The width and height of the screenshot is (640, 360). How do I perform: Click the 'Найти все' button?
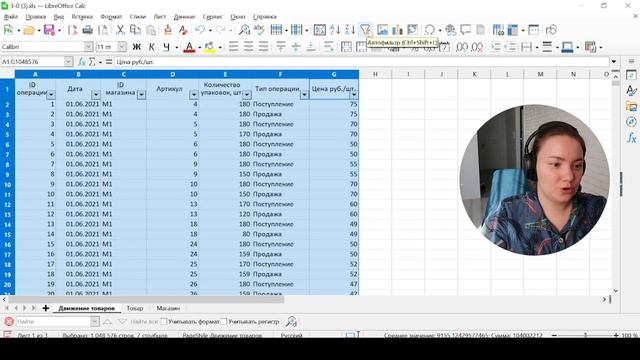pyautogui.click(x=144, y=322)
